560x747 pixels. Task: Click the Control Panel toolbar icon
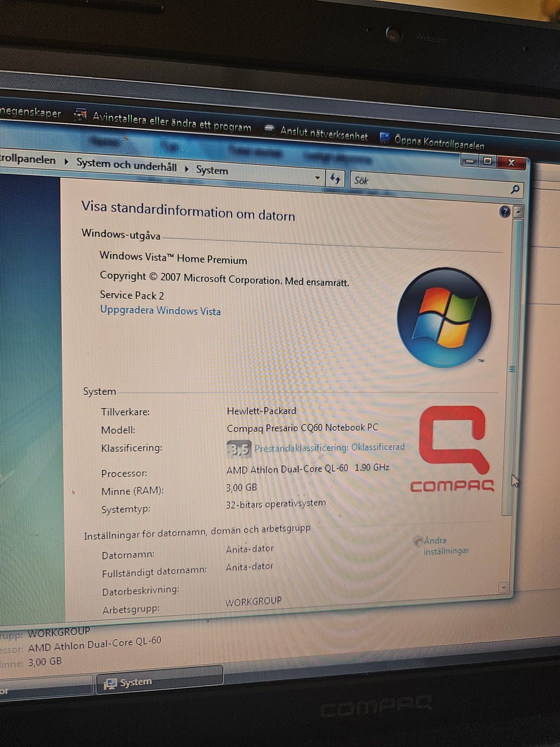pos(384,138)
